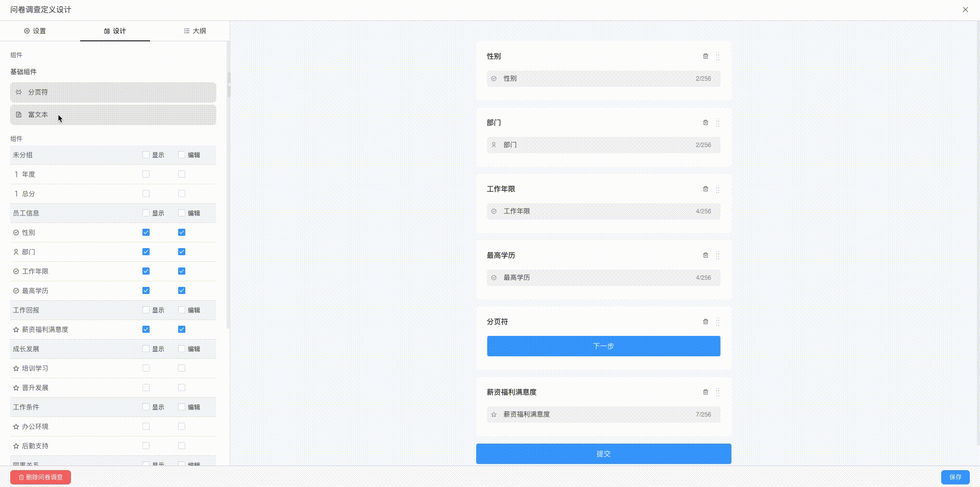Remove the 工作年限 card via trash icon
Image resolution: width=980 pixels, height=487 pixels.
click(705, 189)
